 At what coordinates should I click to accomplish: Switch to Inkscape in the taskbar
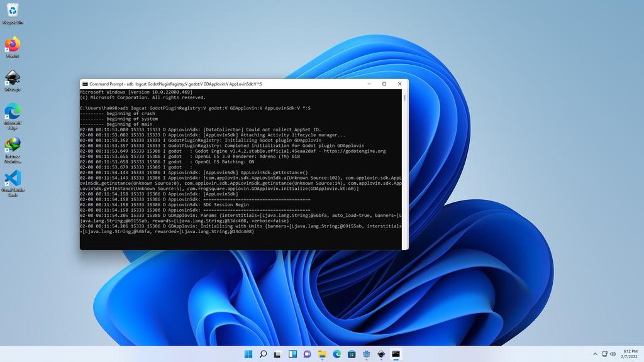pyautogui.click(x=381, y=354)
